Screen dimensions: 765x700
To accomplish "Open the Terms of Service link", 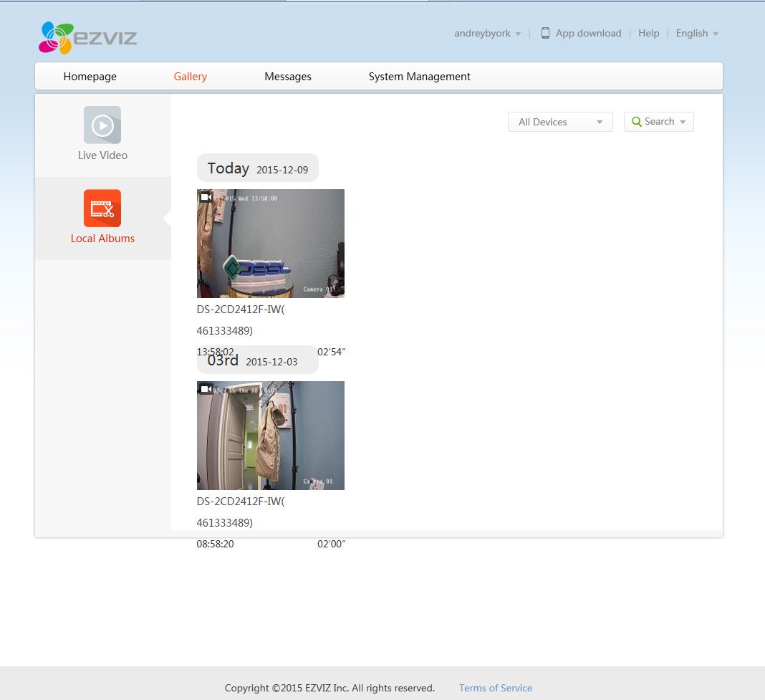I will pyautogui.click(x=496, y=688).
